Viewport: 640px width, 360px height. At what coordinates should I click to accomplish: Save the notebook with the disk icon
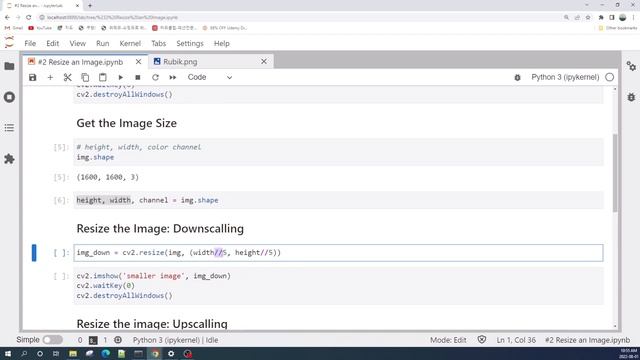(x=33, y=77)
